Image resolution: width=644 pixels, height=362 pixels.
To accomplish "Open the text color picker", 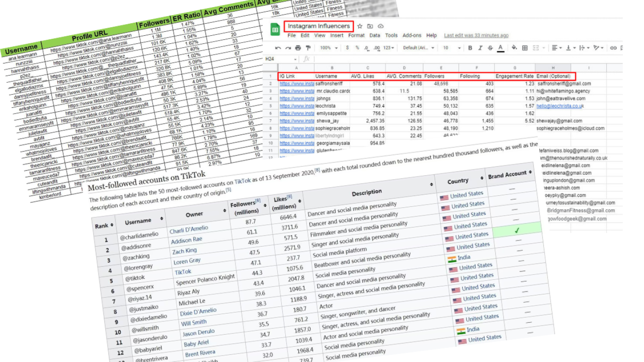I will coord(500,48).
